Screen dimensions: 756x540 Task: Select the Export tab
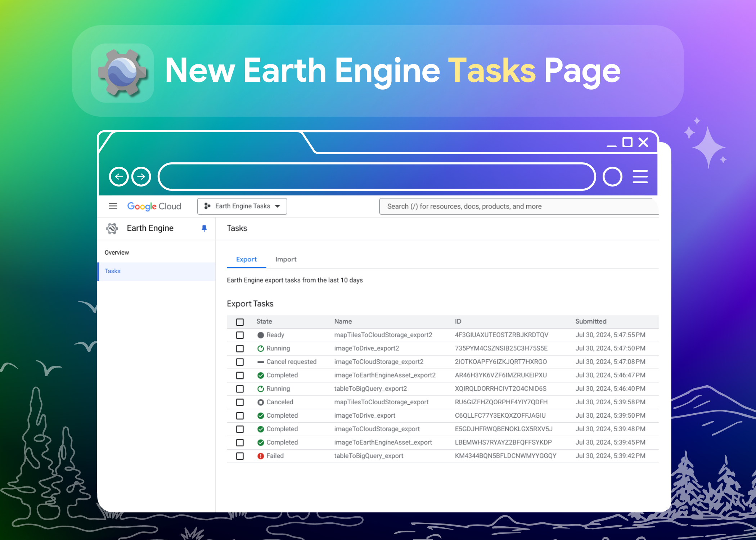(246, 259)
